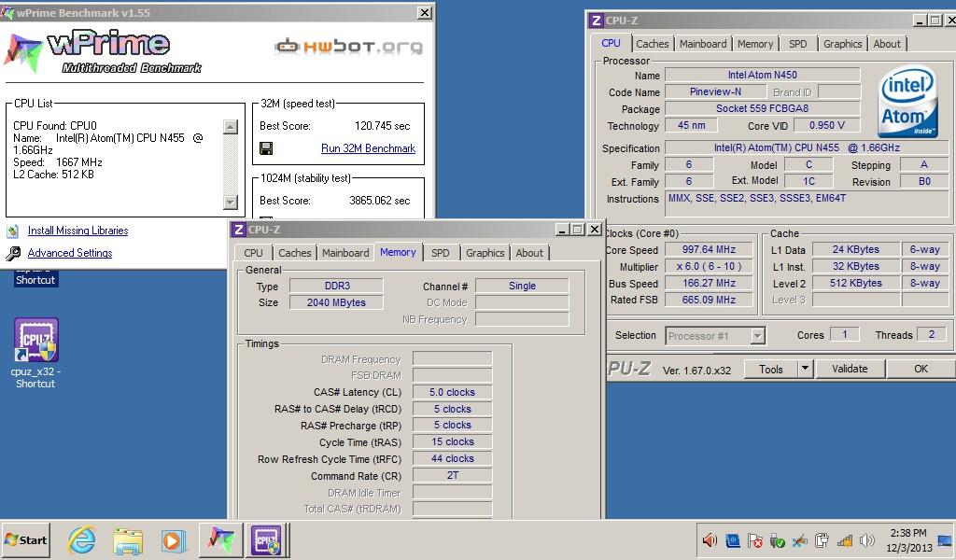Click CPU List scrollbar down arrow
The width and height of the screenshot is (956, 560).
pos(231,202)
